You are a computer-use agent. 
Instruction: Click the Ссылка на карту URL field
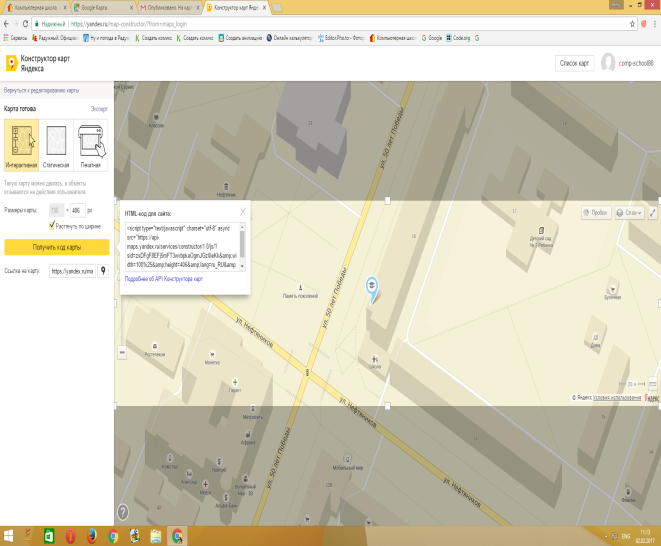[x=73, y=271]
